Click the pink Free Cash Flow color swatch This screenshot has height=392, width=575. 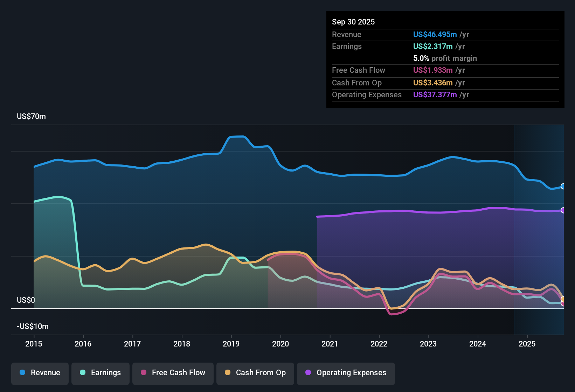pyautogui.click(x=144, y=373)
